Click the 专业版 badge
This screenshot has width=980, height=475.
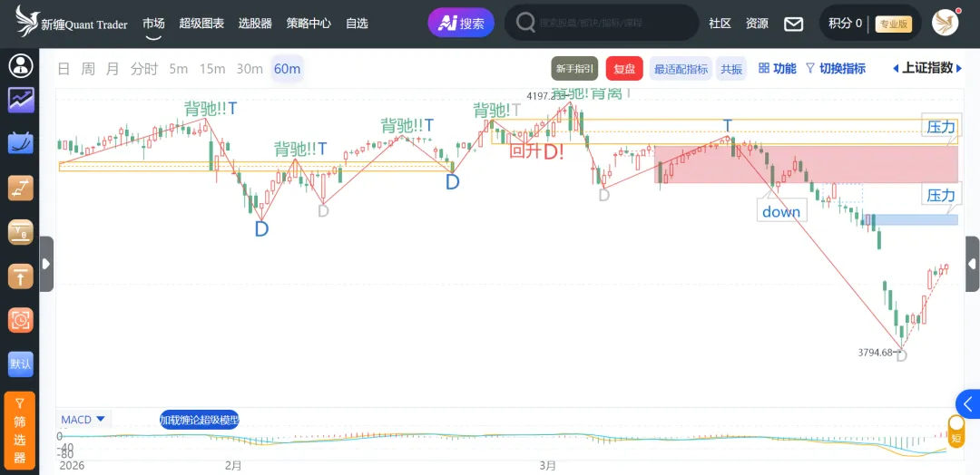894,24
